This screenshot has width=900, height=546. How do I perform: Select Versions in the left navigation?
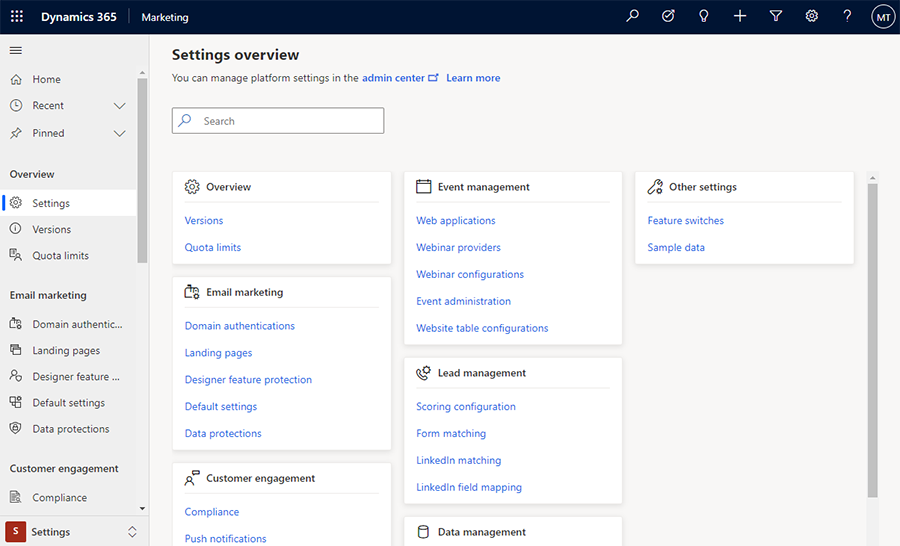[52, 229]
